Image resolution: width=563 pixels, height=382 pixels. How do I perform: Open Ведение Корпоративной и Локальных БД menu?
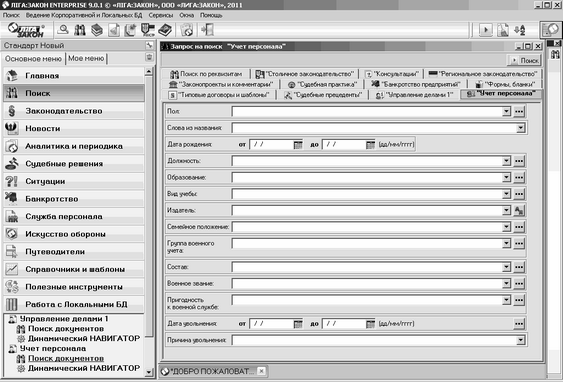click(x=84, y=15)
